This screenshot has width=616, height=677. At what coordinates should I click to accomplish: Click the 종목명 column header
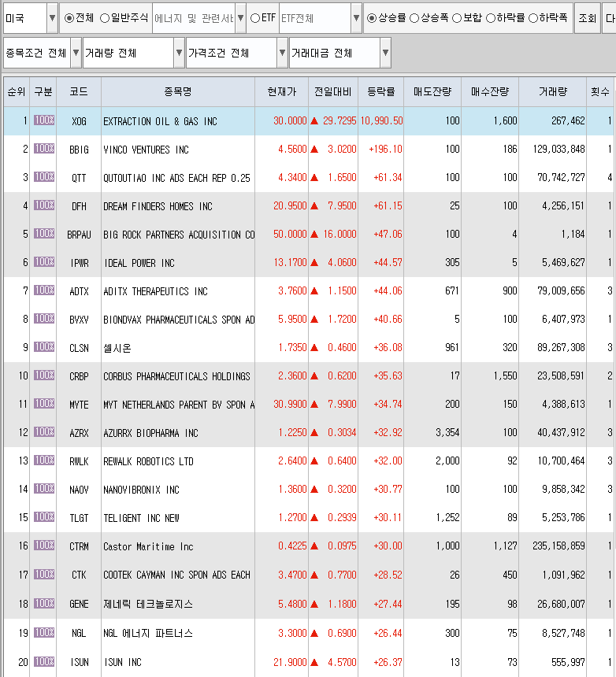pos(178,91)
